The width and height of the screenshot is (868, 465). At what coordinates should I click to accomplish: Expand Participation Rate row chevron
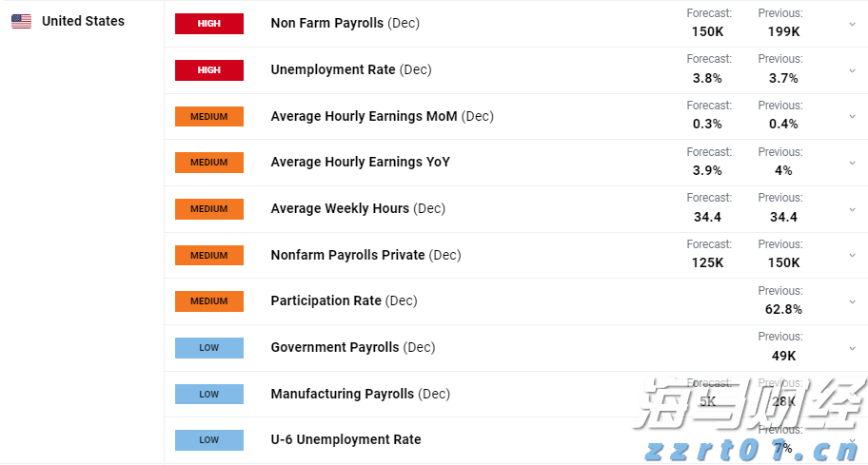852,301
